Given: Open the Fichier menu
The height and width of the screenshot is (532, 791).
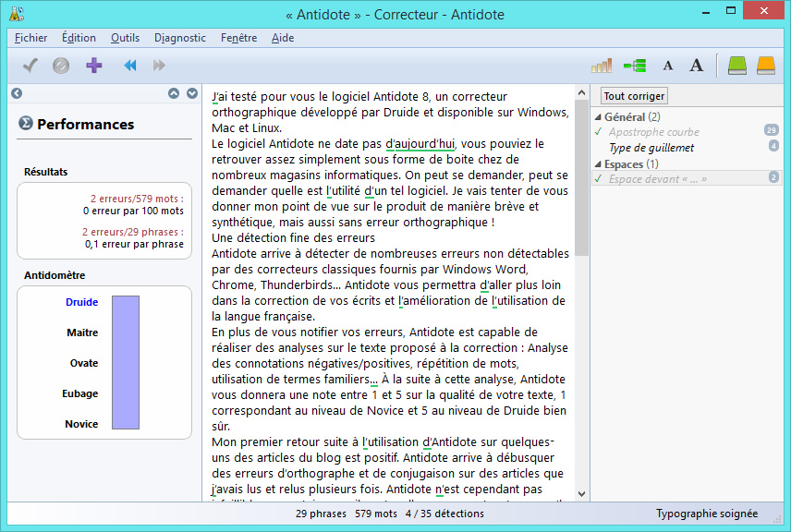Looking at the screenshot, I should (30, 38).
